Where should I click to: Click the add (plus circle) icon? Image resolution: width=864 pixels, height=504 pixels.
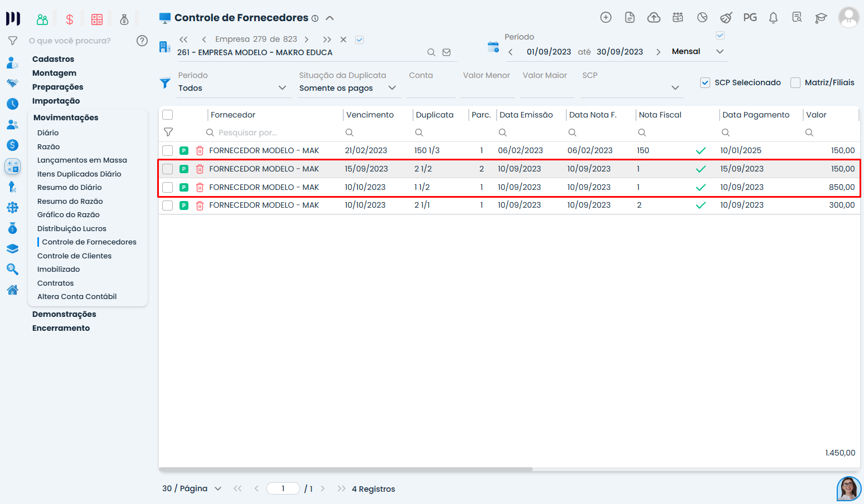point(606,18)
